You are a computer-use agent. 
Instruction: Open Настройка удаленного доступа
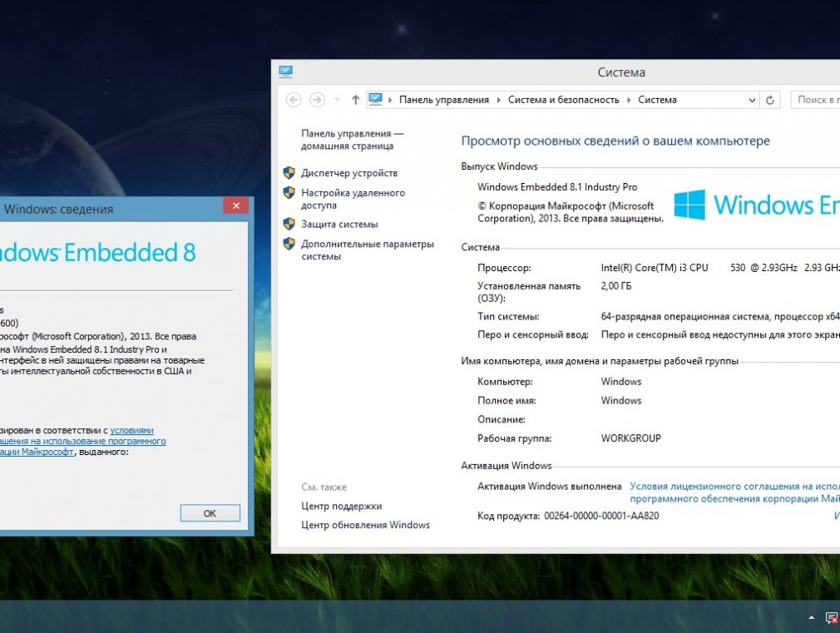point(353,199)
